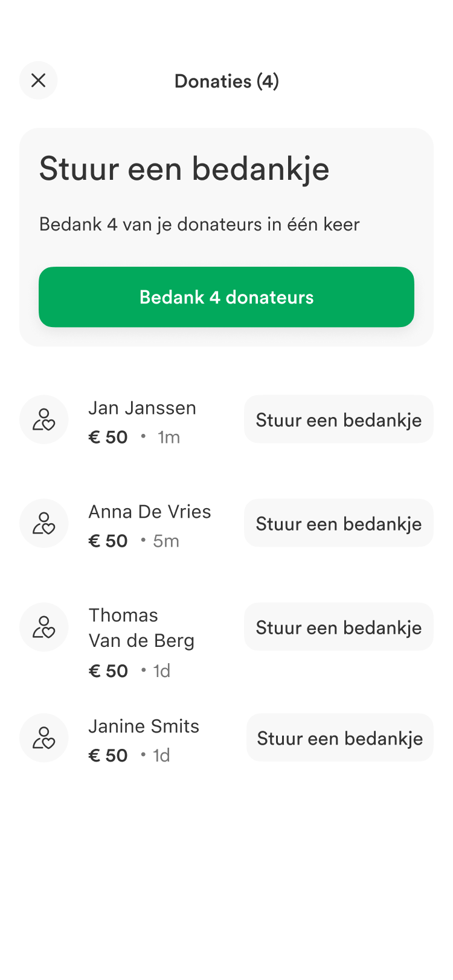This screenshot has height=980, width=453.
Task: Tap the donor icon beside Jan Janssen
Action: 44,419
